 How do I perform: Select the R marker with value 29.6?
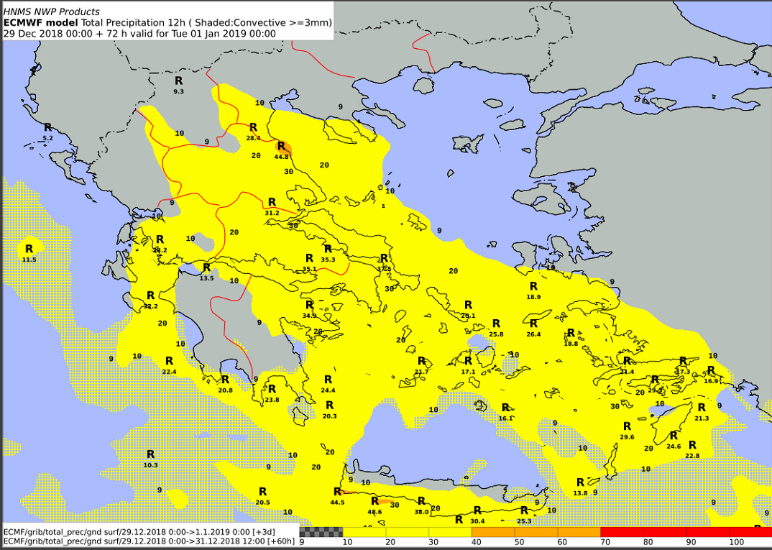(x=627, y=426)
